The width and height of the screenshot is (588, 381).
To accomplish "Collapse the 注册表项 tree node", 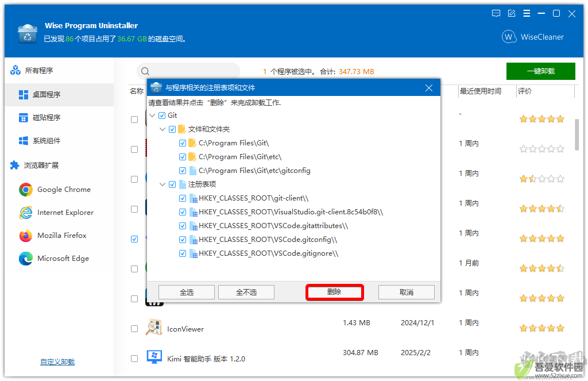I will coord(163,184).
